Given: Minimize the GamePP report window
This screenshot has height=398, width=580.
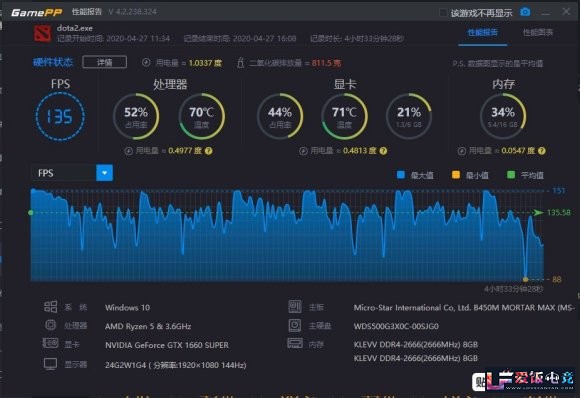Looking at the screenshot, I should click(x=545, y=13).
